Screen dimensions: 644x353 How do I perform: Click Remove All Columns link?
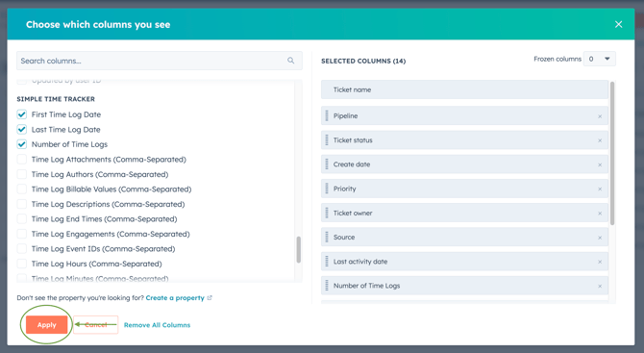coord(157,325)
